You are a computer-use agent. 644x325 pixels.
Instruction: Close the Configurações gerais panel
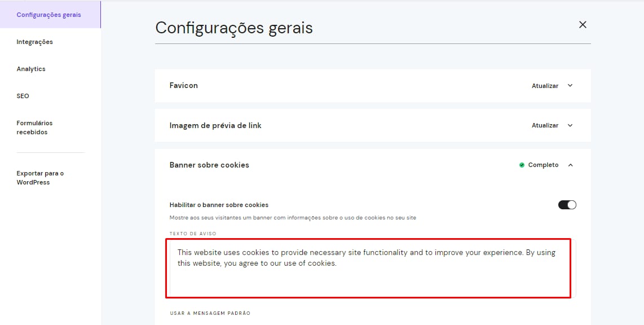pos(583,24)
